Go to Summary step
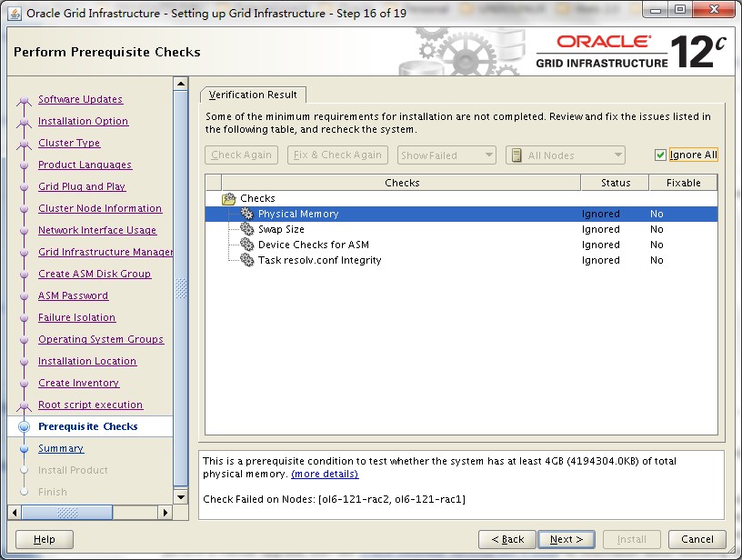742x560 pixels. point(61,448)
